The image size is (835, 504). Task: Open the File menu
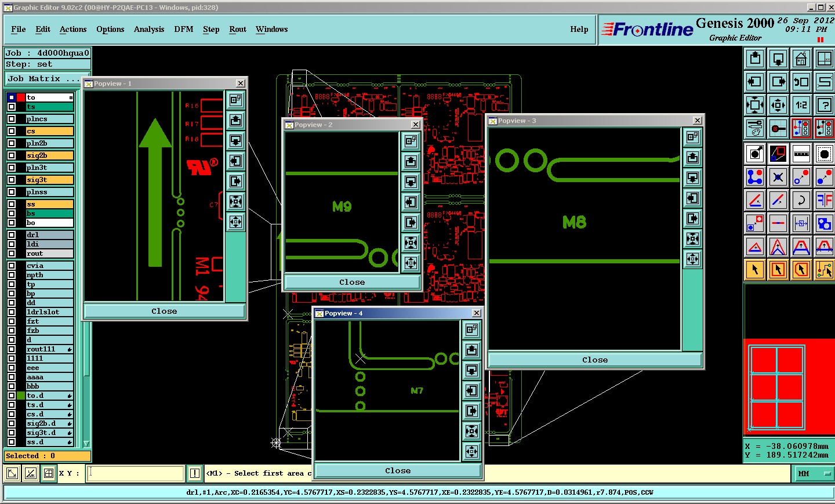point(19,29)
